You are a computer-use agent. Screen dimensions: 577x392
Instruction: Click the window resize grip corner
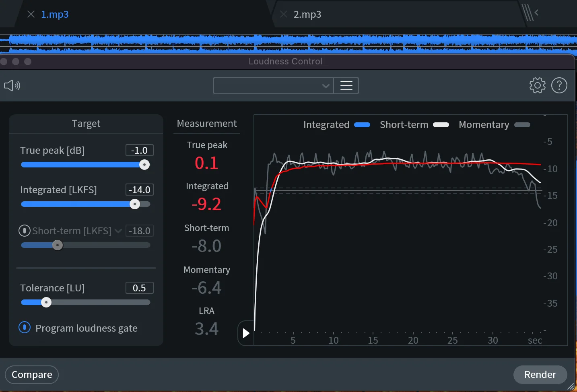(570, 387)
